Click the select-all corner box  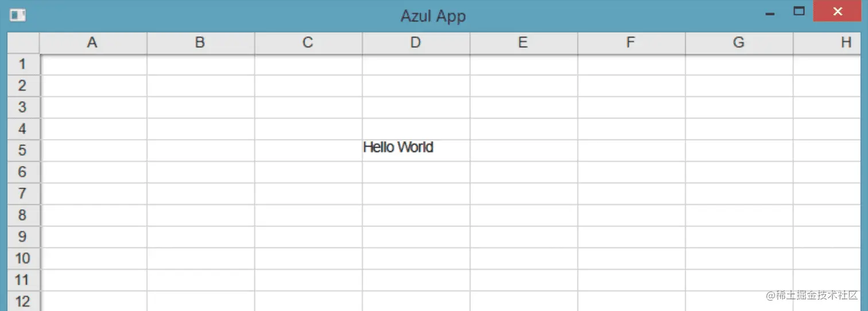click(x=23, y=43)
